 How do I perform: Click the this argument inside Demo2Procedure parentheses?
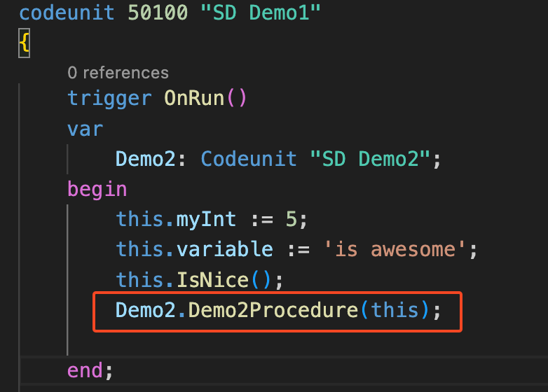[395, 310]
